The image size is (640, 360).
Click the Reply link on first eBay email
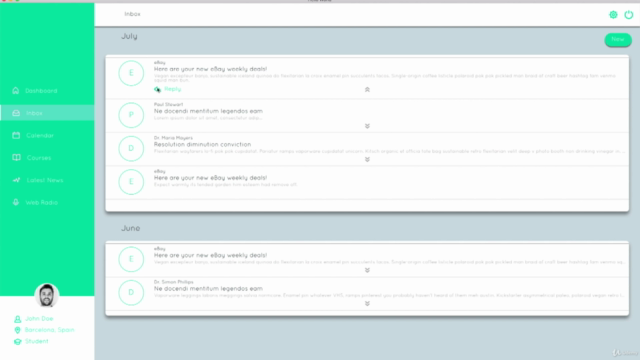pos(173,89)
